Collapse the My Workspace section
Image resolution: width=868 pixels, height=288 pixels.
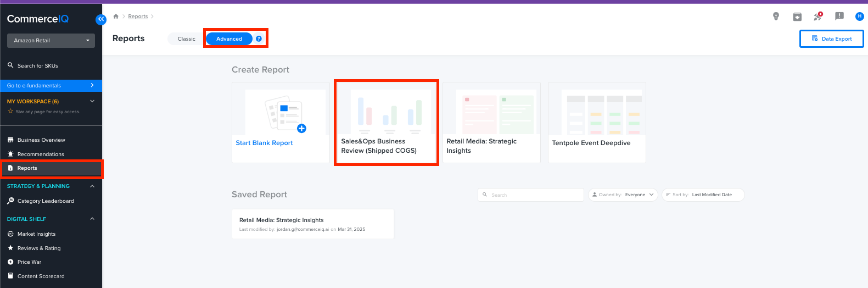[x=92, y=101]
